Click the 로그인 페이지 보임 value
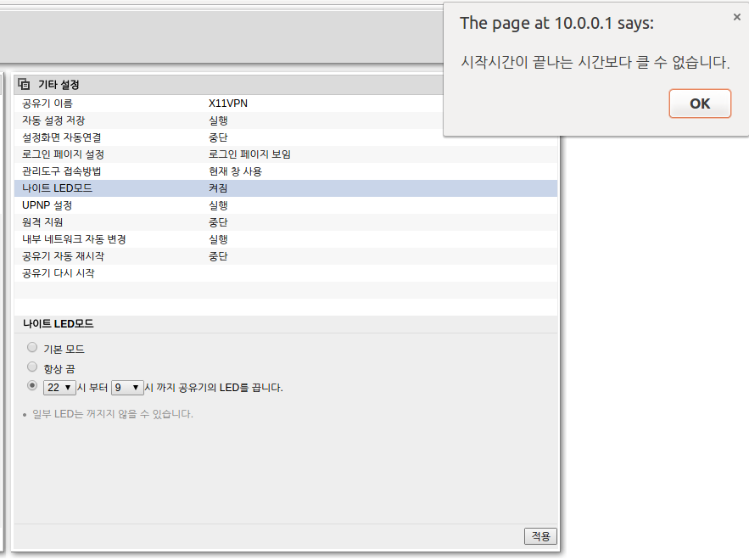 [x=249, y=154]
